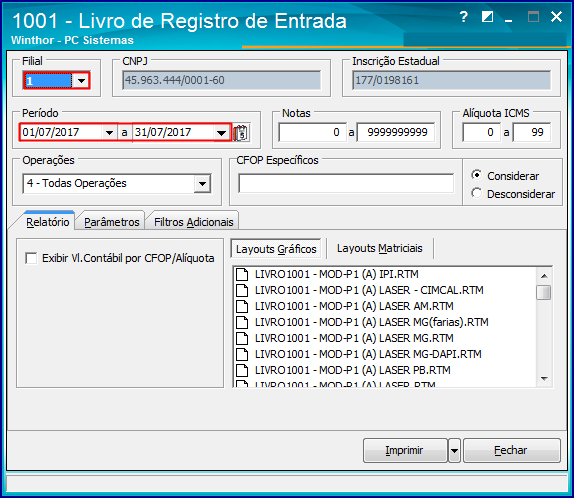Enable Exibir Vl.Contábil por CFOP/Alíquota checkbox
574x498 pixels.
point(31,258)
